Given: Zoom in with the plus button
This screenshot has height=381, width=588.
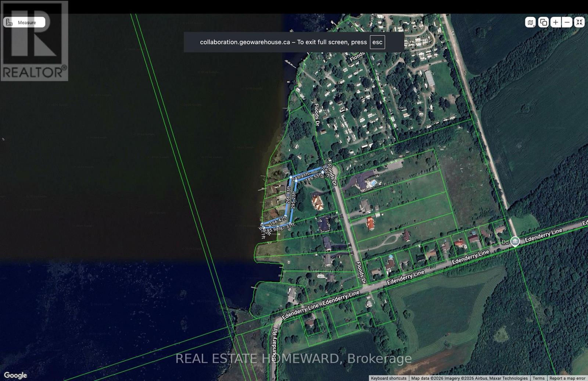Looking at the screenshot, I should (556, 22).
